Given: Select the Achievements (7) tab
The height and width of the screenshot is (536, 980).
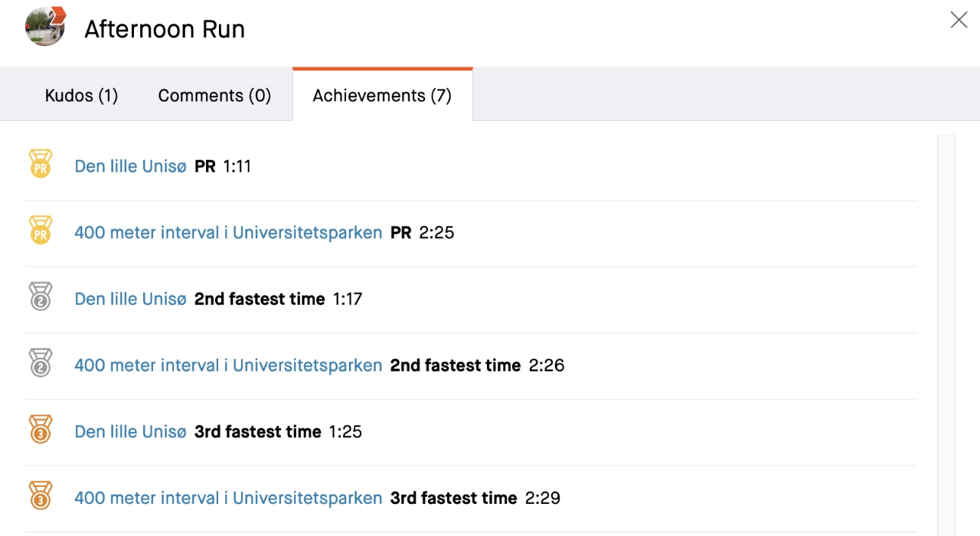Looking at the screenshot, I should tap(382, 96).
